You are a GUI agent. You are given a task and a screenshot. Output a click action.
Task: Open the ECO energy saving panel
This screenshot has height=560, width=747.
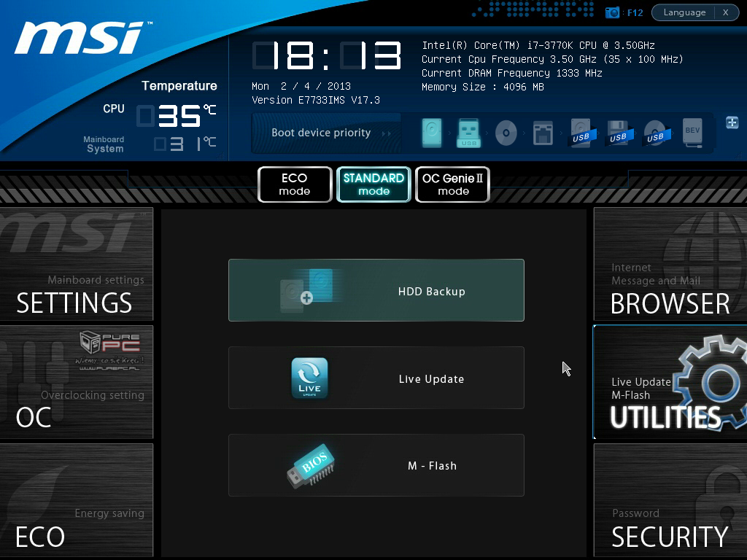[x=76, y=500]
